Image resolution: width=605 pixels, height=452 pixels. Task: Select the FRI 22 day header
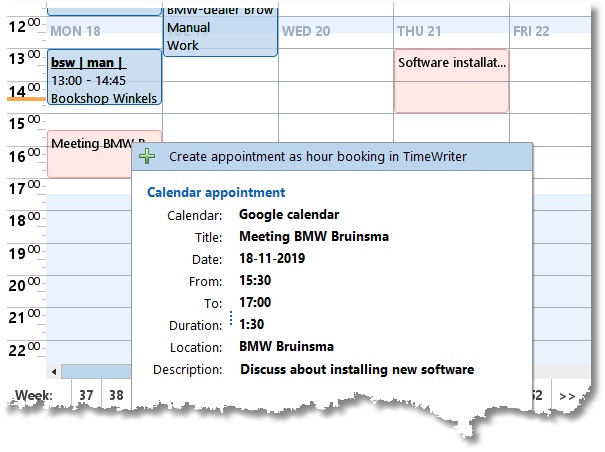pyautogui.click(x=531, y=31)
